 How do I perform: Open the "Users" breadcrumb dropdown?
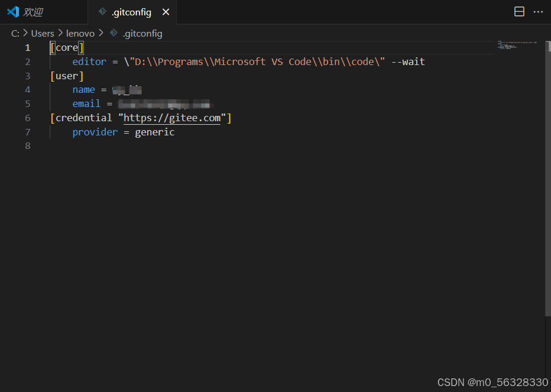click(43, 33)
